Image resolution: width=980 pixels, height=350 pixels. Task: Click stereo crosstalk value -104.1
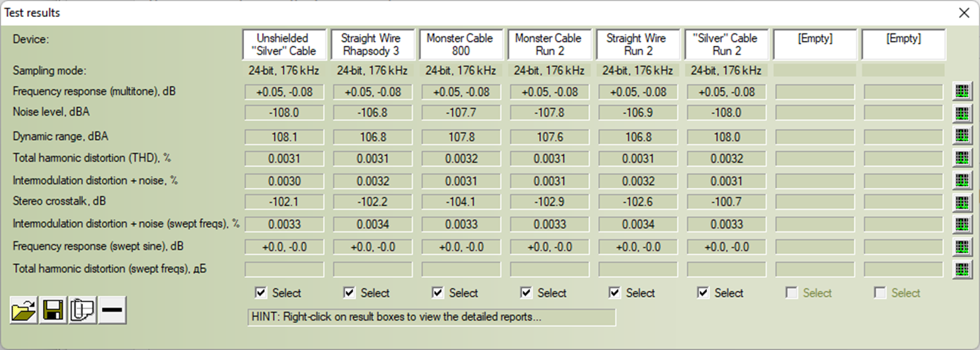tap(461, 202)
